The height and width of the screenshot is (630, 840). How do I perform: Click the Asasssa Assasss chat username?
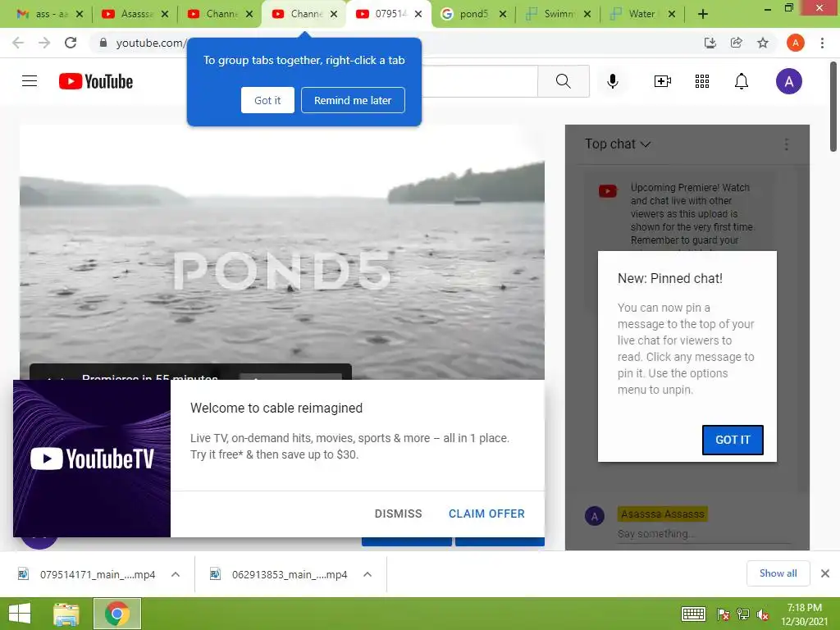click(x=663, y=514)
